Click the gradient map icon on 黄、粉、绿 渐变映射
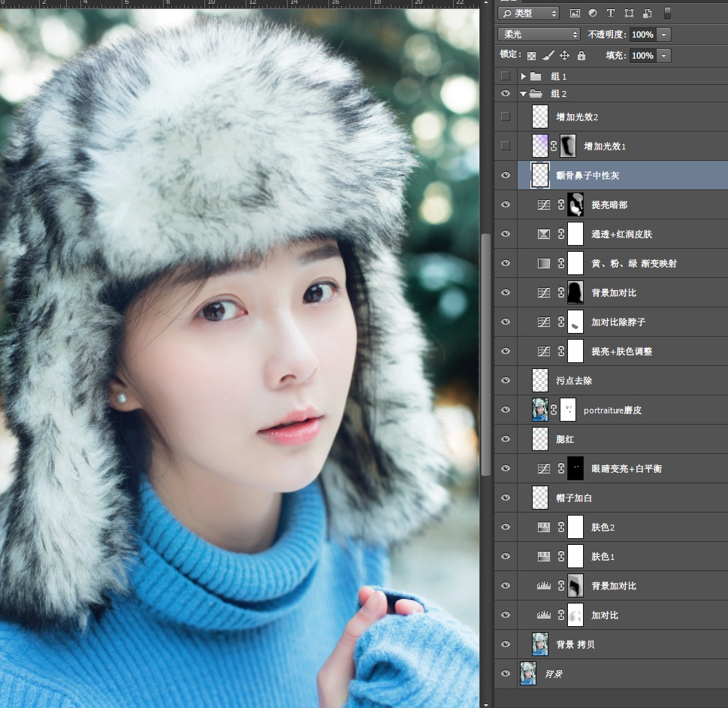The image size is (728, 708). click(544, 263)
